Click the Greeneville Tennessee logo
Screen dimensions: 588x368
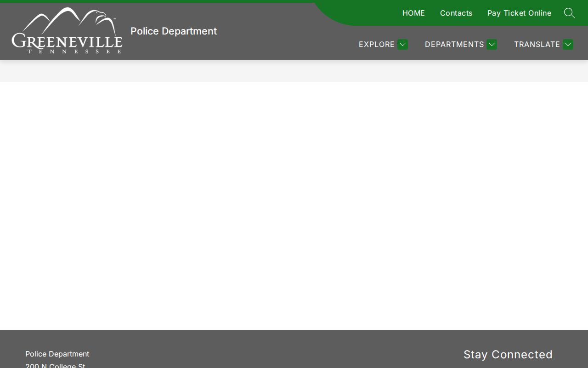tap(67, 30)
